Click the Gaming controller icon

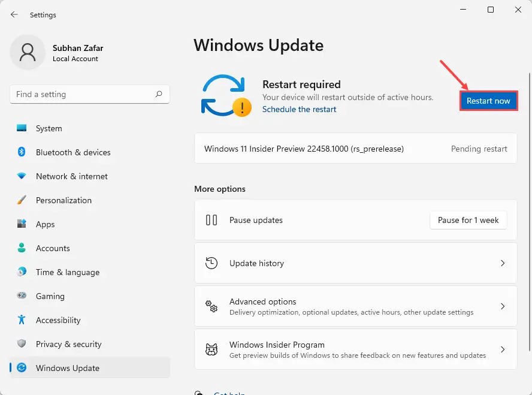coord(22,296)
